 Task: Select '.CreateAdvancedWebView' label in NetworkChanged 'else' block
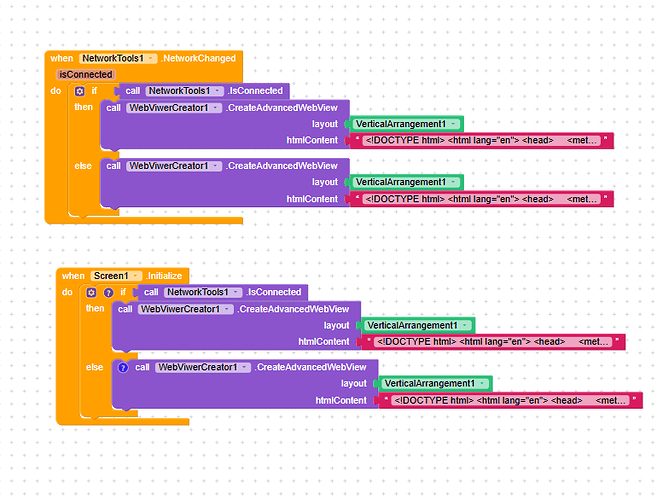pos(282,166)
